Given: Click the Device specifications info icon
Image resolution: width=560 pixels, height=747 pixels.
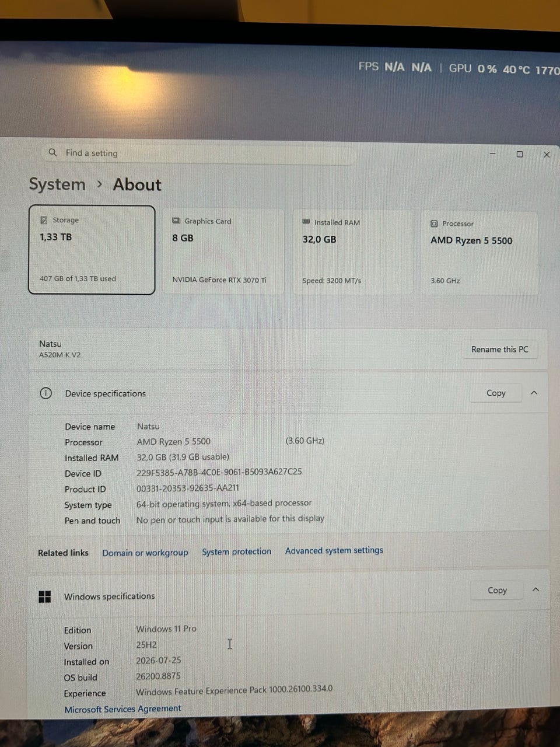Looking at the screenshot, I should [45, 393].
